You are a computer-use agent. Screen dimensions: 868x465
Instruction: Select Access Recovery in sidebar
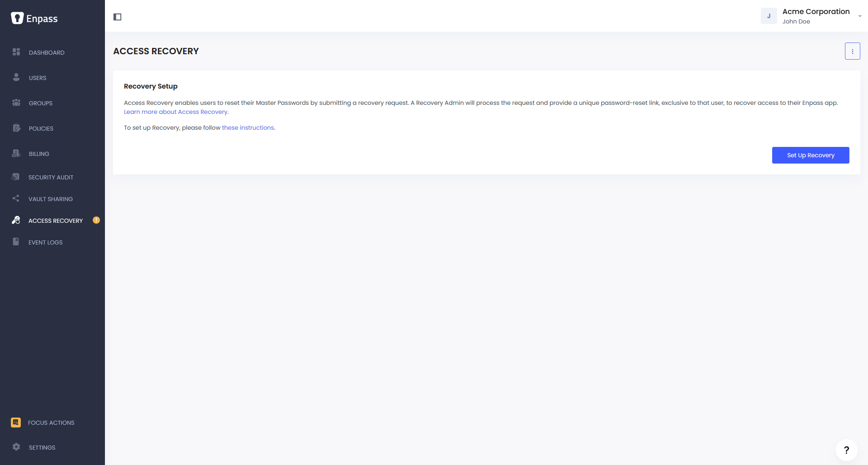tap(56, 221)
